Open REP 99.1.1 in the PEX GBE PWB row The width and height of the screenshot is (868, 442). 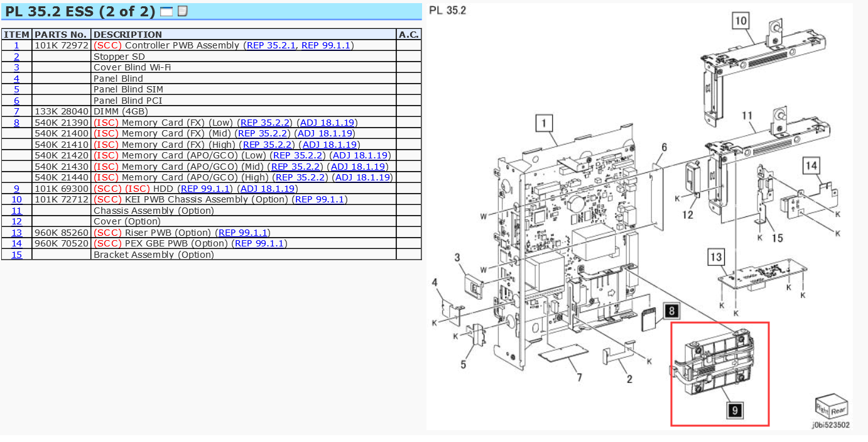tap(259, 243)
